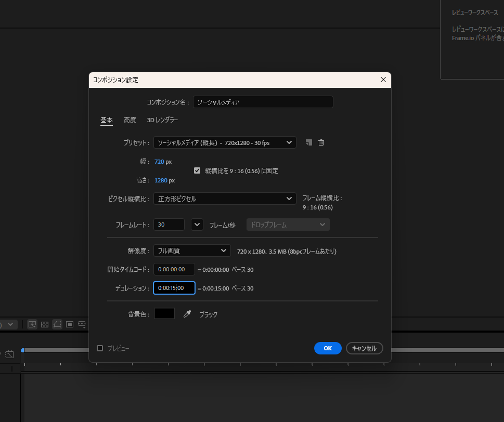
Task: Open the Graph Editor icon in timeline
Action: [x=10, y=354]
